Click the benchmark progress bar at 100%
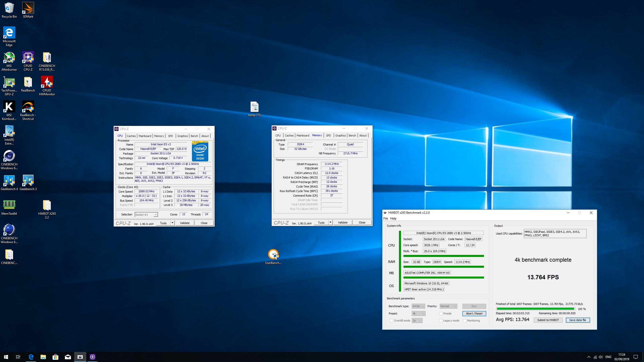 (x=535, y=309)
